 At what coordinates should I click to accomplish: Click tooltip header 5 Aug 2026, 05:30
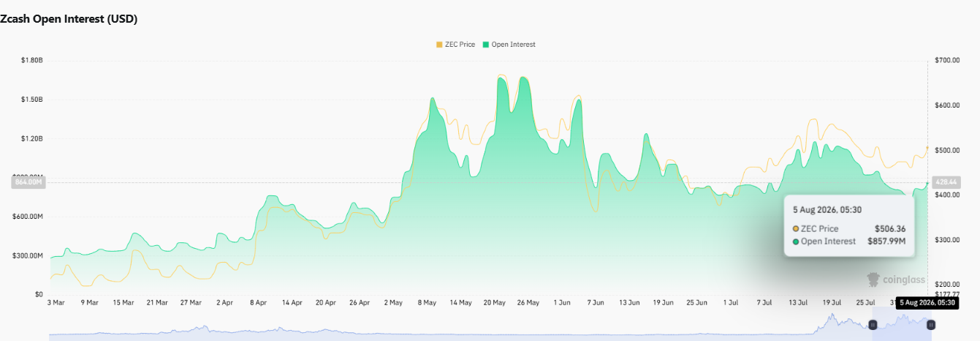[827, 210]
